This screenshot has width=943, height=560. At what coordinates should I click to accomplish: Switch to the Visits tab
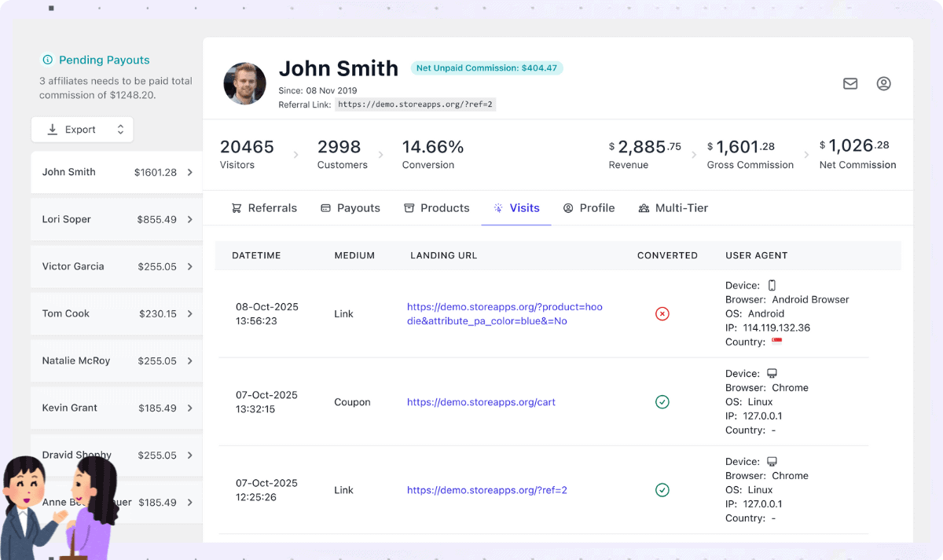point(524,207)
